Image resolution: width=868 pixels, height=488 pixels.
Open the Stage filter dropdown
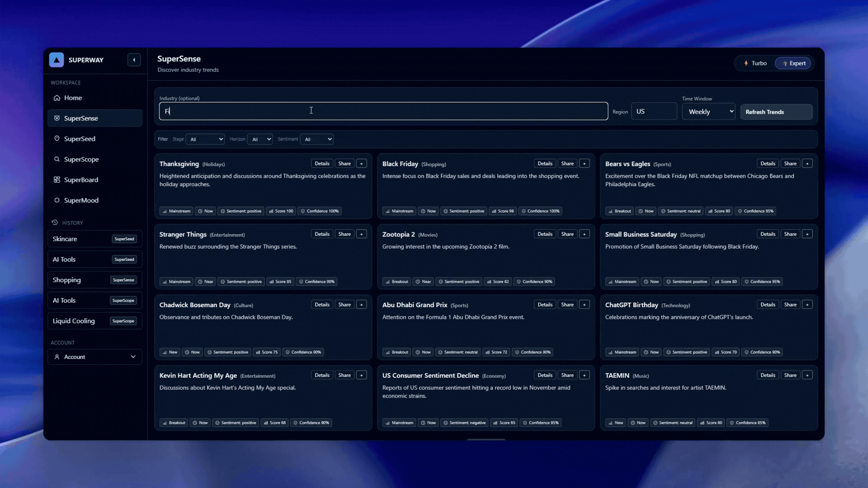point(206,139)
